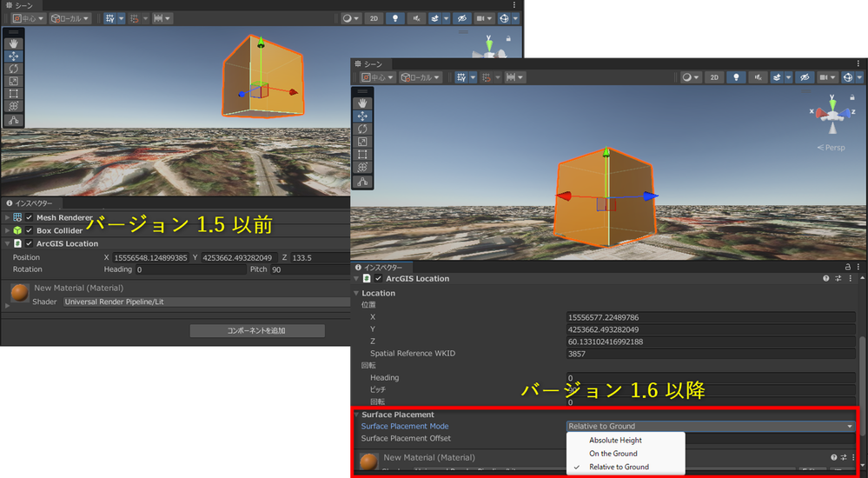Open ローカル handle rotation dropdown in version 1.6 toolbar
868x478 pixels.
click(421, 77)
